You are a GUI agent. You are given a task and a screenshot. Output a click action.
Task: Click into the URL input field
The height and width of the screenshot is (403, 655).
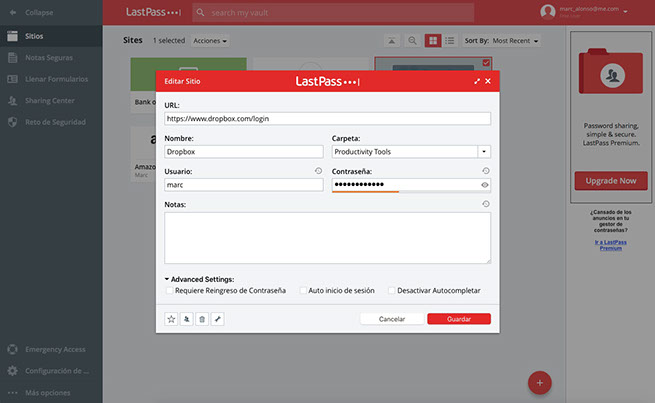[x=327, y=118]
